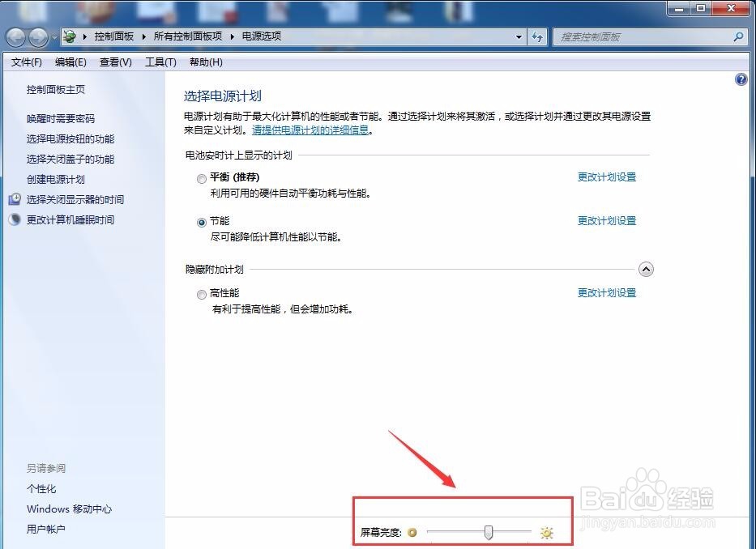Screen dimensions: 756x549
Task: Enable the 高性能 power plan
Action: pos(201,294)
